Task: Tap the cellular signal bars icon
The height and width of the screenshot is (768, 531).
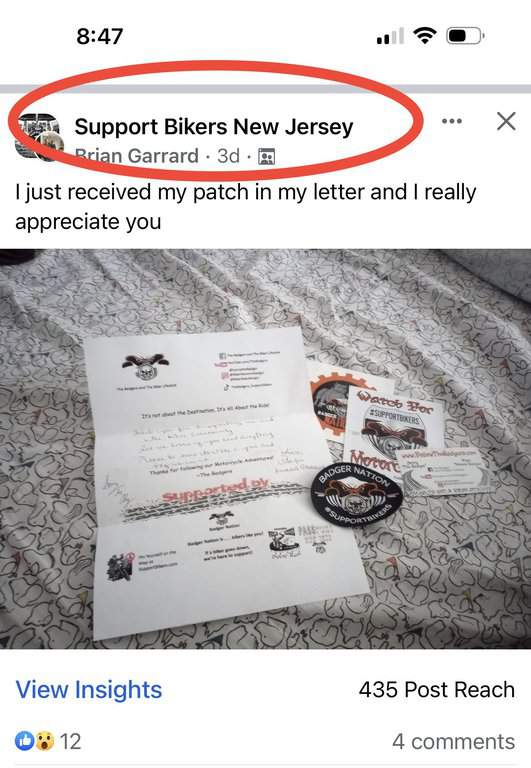Action: click(x=390, y=36)
